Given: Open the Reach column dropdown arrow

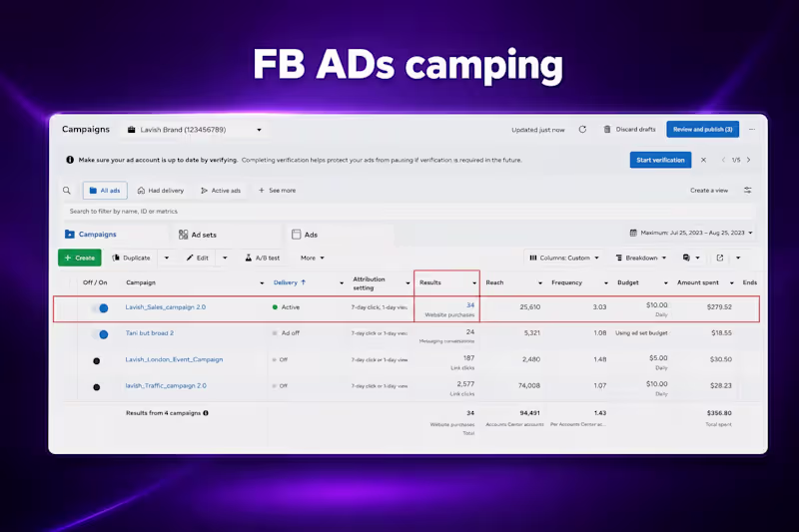Looking at the screenshot, I should tap(540, 283).
